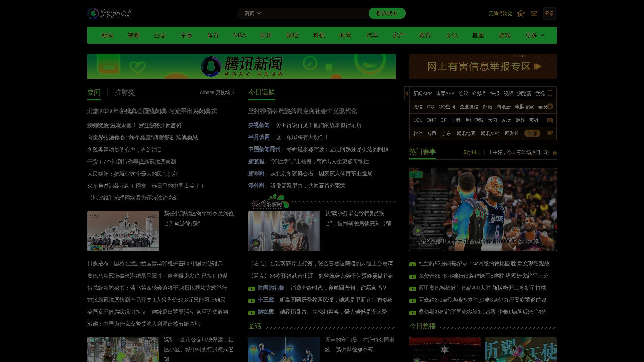The height and width of the screenshot is (362, 644).
Task: Open 新任北部战区海军司令员 article thumbnail
Action: (123, 231)
